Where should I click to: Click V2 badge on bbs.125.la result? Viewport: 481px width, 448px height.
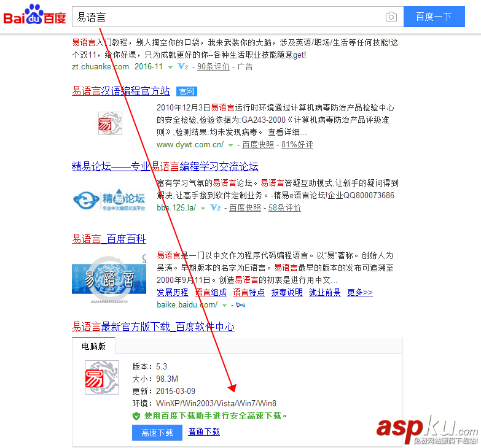pos(216,208)
